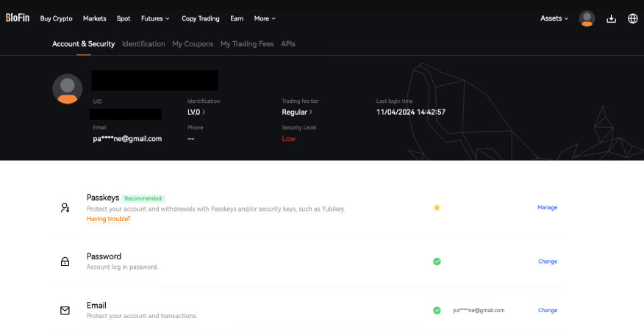644x335 pixels.
Task: Click the Having trouble? link
Action: [108, 219]
